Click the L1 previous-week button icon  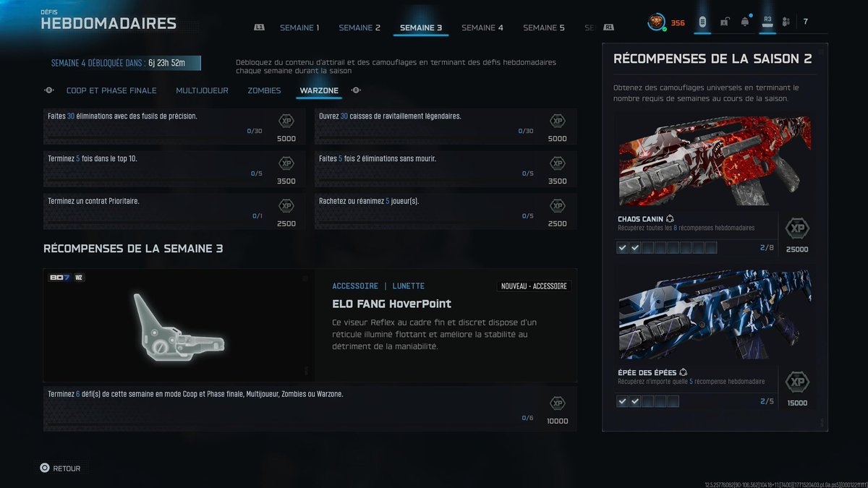260,27
